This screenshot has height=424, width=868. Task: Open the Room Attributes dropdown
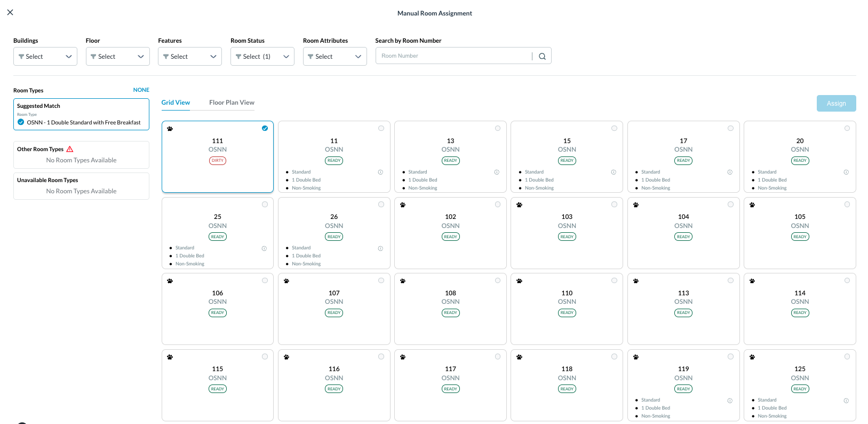335,57
